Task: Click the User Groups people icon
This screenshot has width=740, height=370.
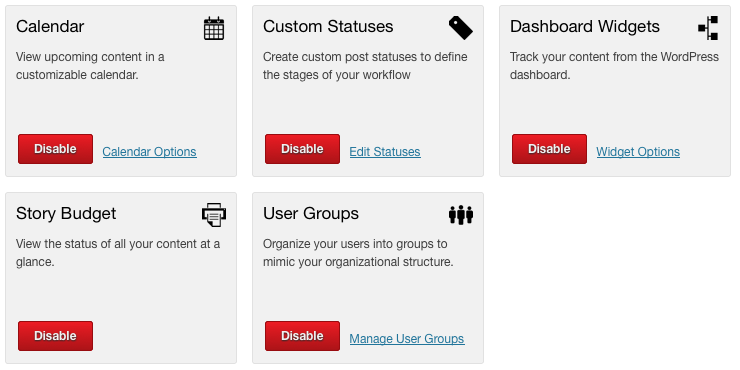Action: tap(461, 215)
